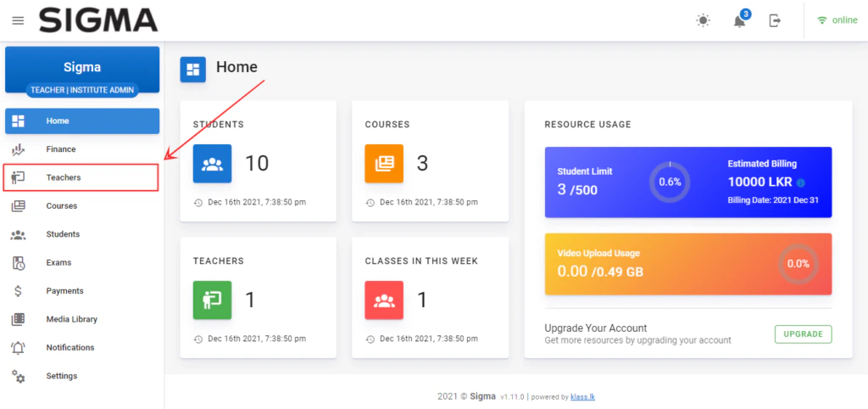Open Notifications from the sidebar
This screenshot has height=409, width=868.
coord(82,348)
